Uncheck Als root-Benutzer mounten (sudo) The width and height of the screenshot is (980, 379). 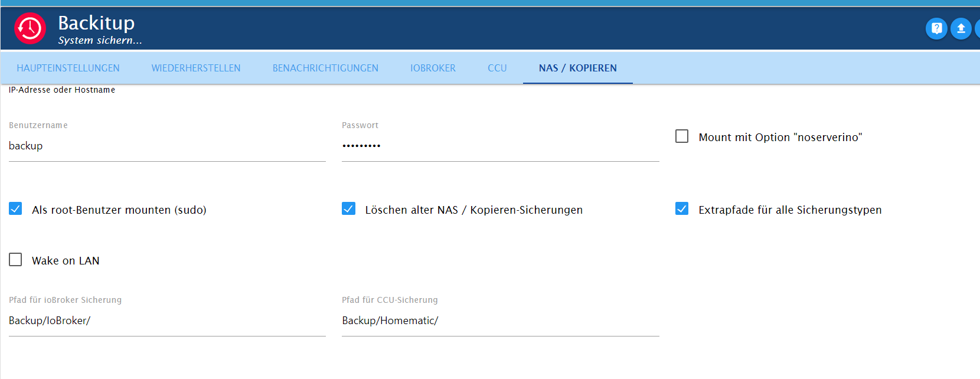point(15,208)
